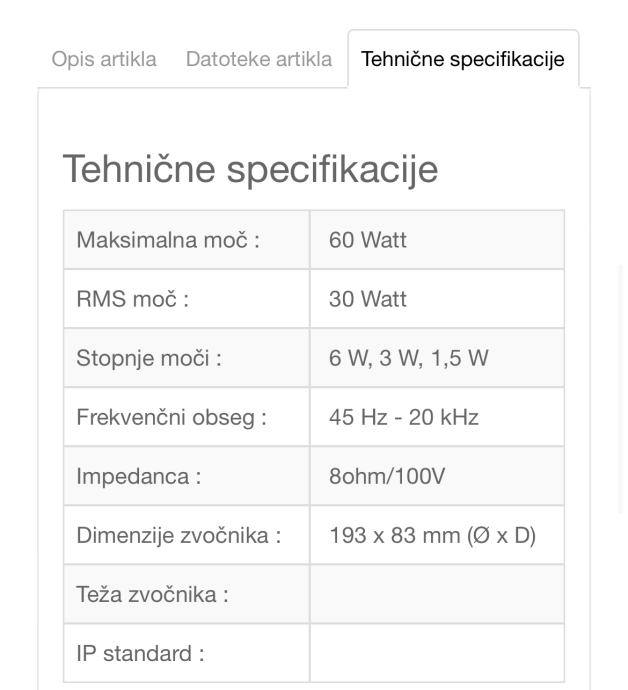Switch to the Opis artikla tab
628x690 pixels.
[x=104, y=59]
